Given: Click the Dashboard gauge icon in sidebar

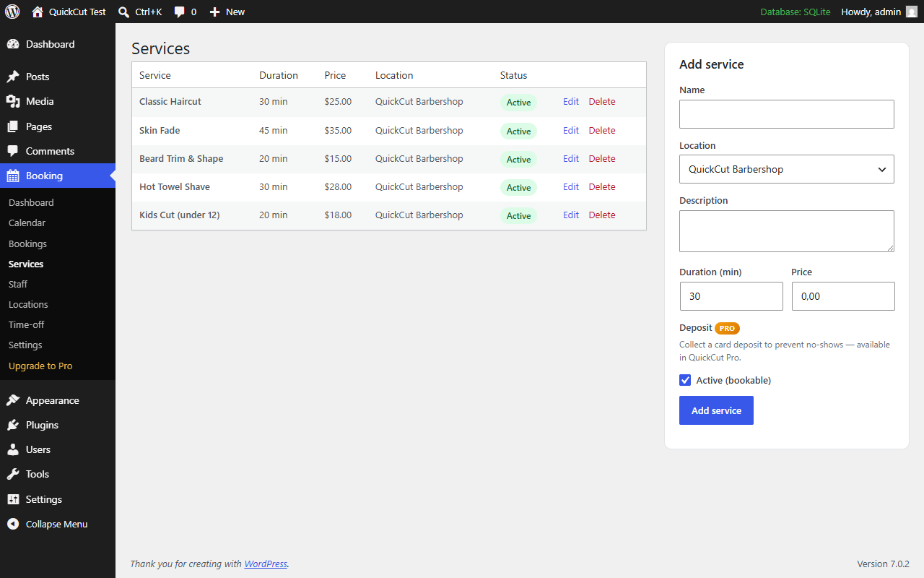Looking at the screenshot, I should pos(13,44).
